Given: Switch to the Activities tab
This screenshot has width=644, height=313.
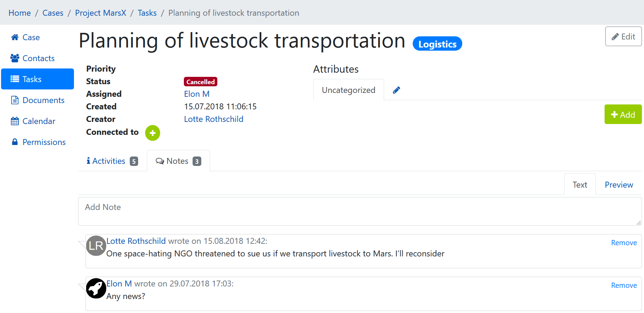Looking at the screenshot, I should click(112, 161).
